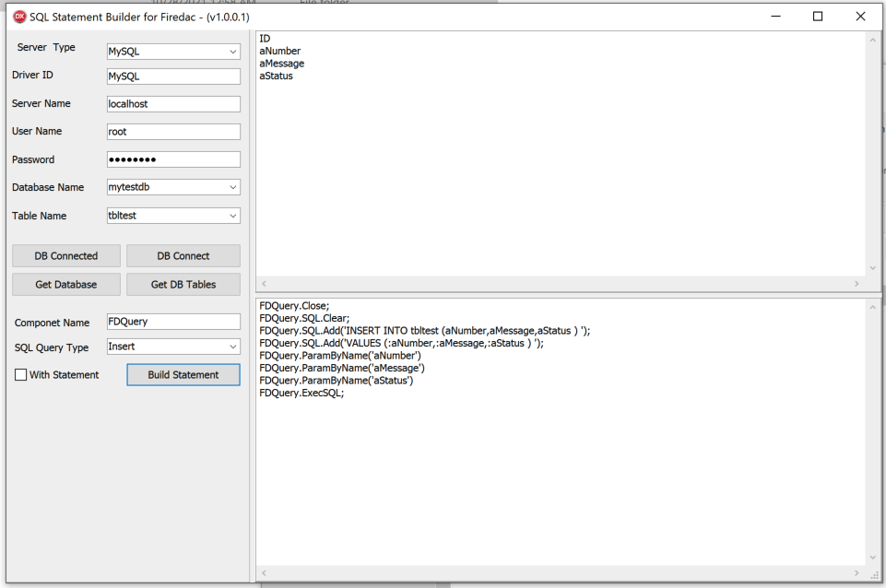Viewport: 886px width, 588px height.
Task: Select aMessage in the field list
Action: [x=281, y=64]
